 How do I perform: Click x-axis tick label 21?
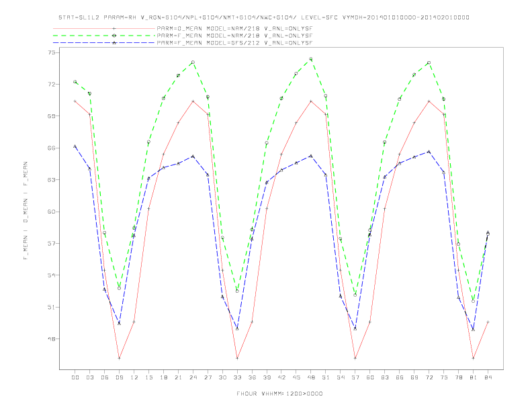click(178, 377)
